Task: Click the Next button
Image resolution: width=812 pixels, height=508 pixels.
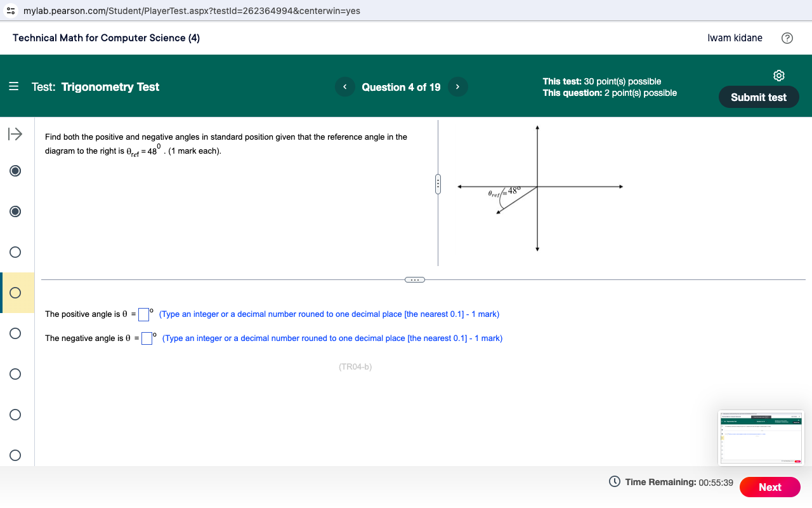Action: [770, 487]
